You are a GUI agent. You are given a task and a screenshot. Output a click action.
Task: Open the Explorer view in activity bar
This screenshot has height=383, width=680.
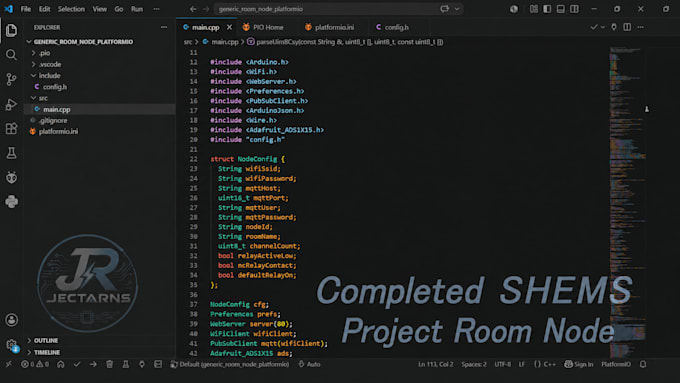[12, 30]
